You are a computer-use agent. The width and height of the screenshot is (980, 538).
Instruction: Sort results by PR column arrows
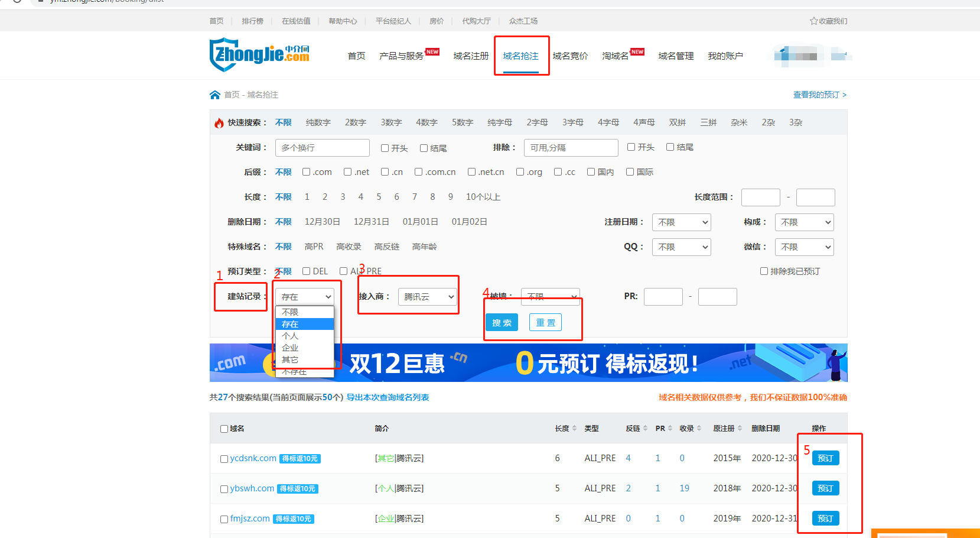coord(670,429)
